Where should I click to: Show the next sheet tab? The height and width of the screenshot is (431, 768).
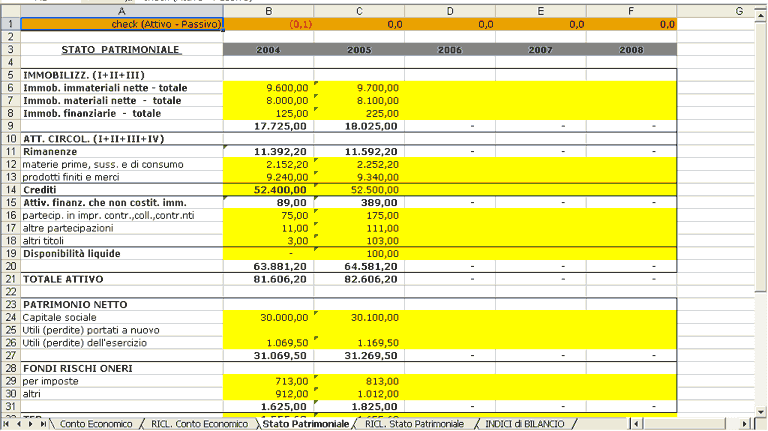tap(31, 424)
